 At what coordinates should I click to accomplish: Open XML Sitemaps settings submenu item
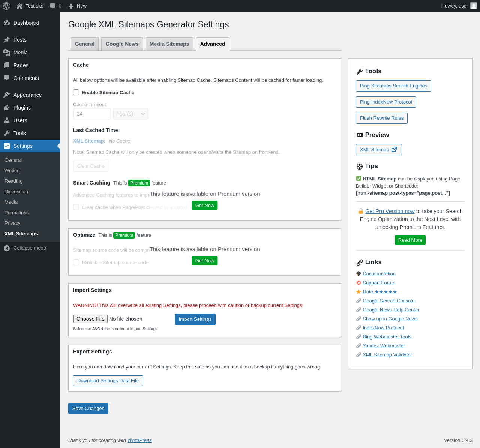click(x=21, y=233)
